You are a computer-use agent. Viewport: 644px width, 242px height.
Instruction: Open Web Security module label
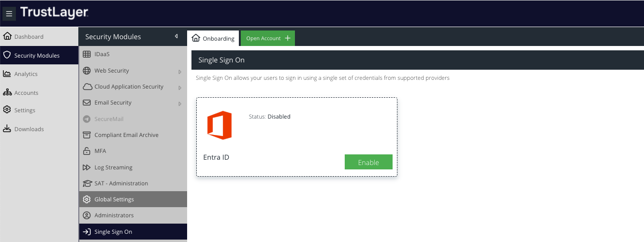[112, 70]
